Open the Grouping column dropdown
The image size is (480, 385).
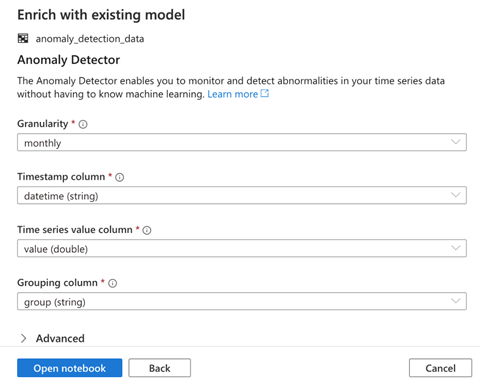pos(242,301)
